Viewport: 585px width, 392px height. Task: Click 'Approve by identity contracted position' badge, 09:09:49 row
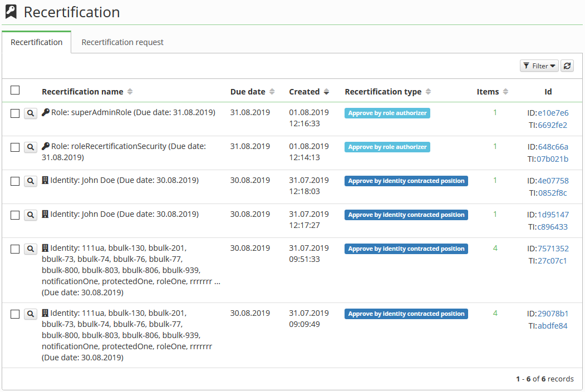(x=406, y=314)
